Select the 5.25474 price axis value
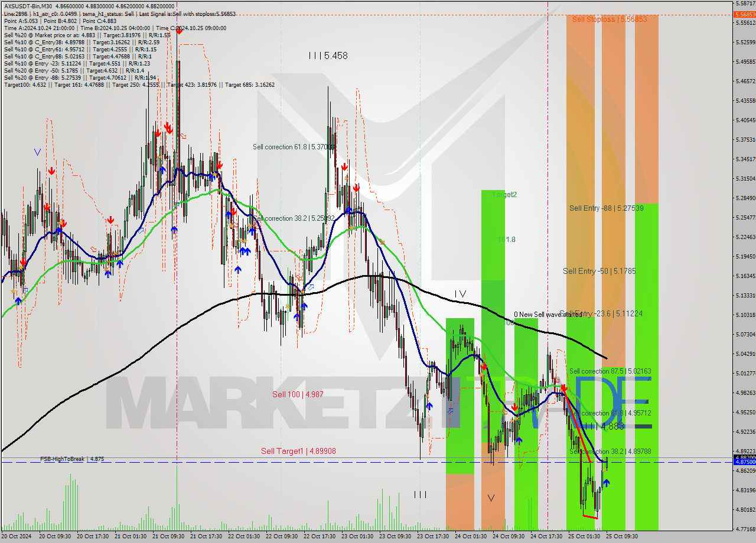Image resolution: width=756 pixels, height=543 pixels. pyautogui.click(x=745, y=218)
